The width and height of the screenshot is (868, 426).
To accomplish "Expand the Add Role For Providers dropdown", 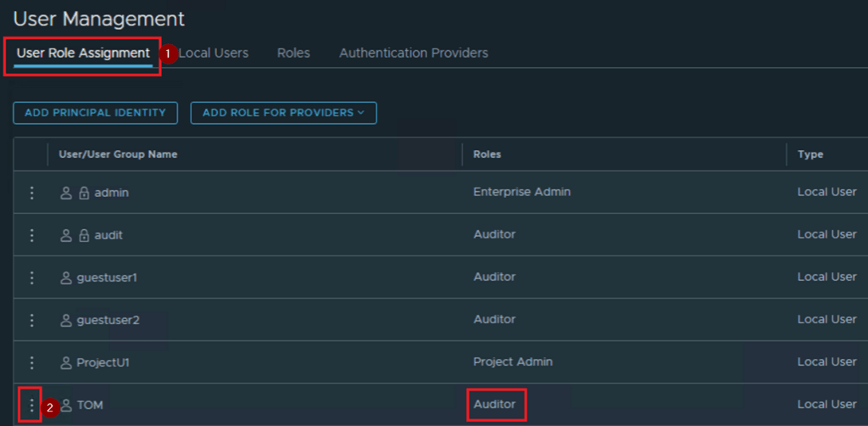I will click(x=283, y=113).
